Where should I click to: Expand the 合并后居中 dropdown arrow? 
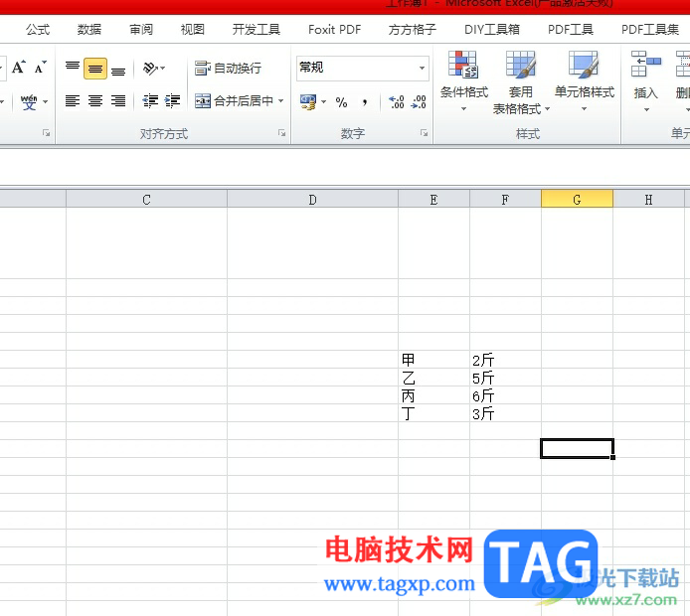pyautogui.click(x=280, y=101)
